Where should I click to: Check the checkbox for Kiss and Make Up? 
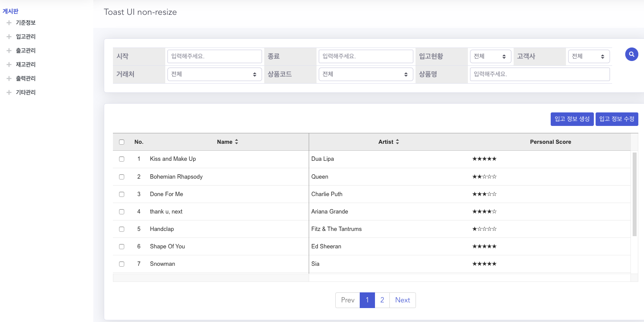(122, 159)
